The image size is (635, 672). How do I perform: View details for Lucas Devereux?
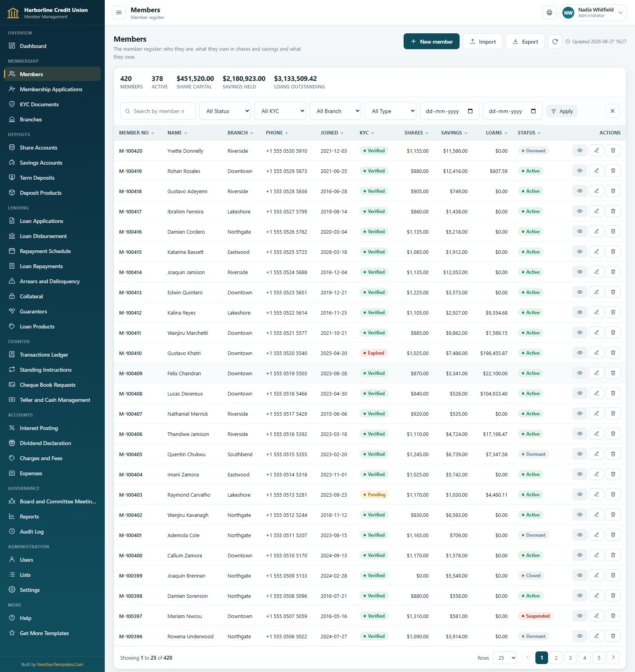pos(580,394)
